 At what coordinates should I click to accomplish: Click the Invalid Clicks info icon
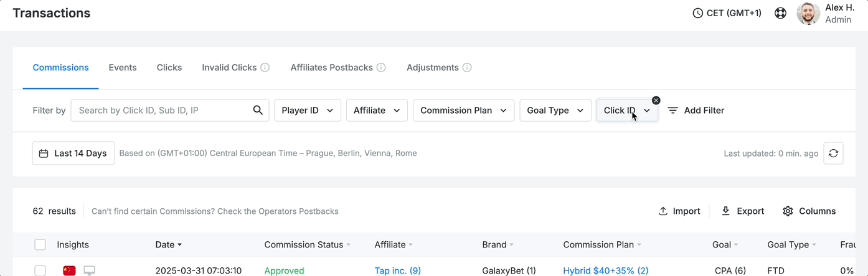[265, 67]
